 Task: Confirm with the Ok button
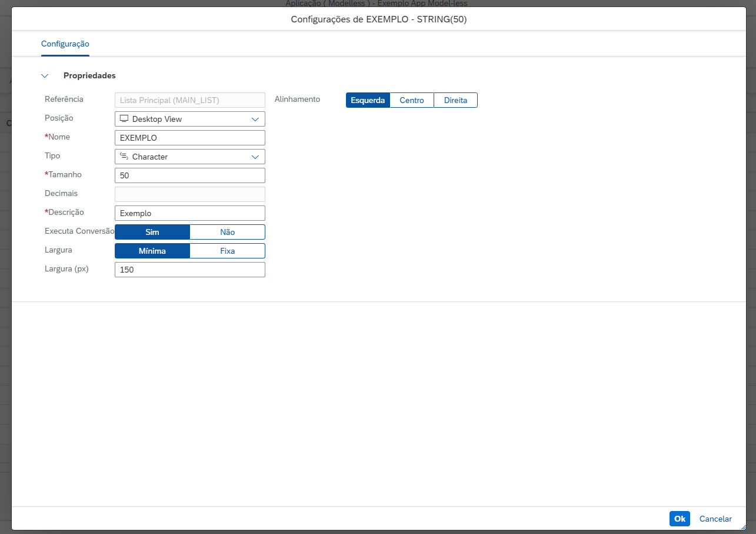pyautogui.click(x=680, y=519)
